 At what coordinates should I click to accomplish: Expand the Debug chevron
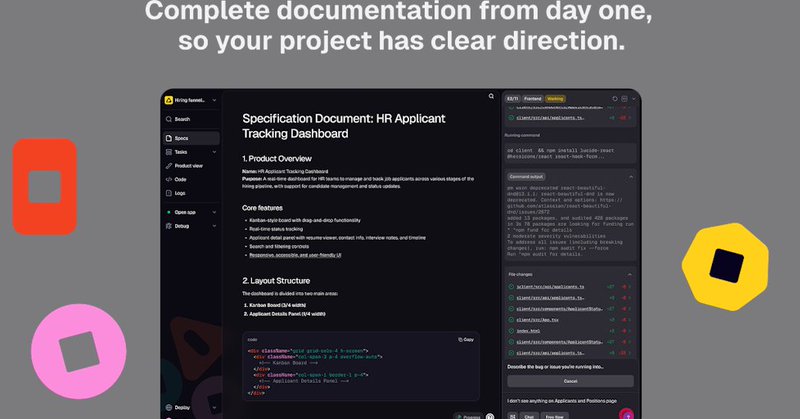(214, 226)
